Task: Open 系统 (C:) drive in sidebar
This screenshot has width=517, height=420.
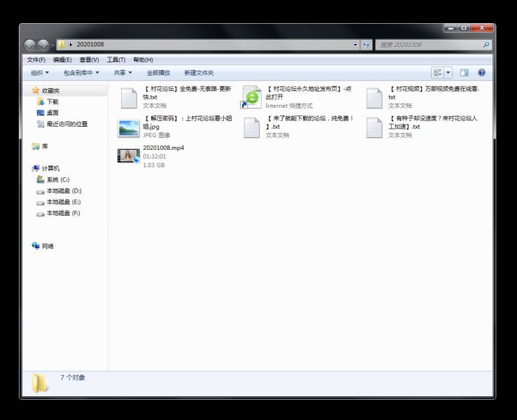Action: click(x=57, y=180)
